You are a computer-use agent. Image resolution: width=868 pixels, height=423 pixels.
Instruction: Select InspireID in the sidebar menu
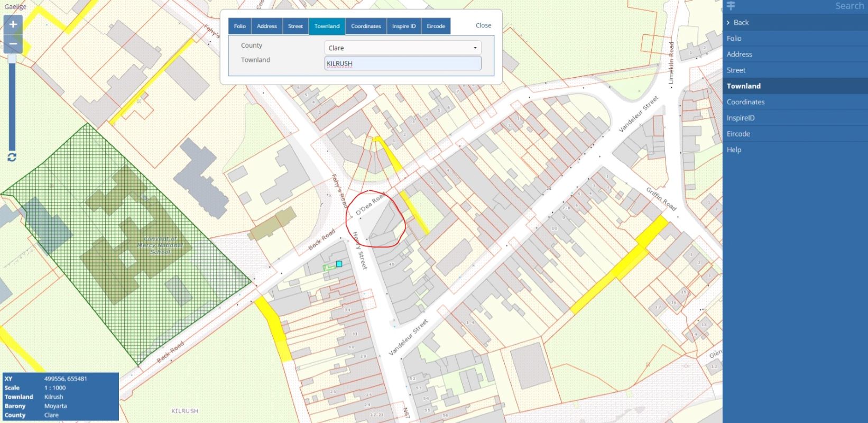point(741,118)
